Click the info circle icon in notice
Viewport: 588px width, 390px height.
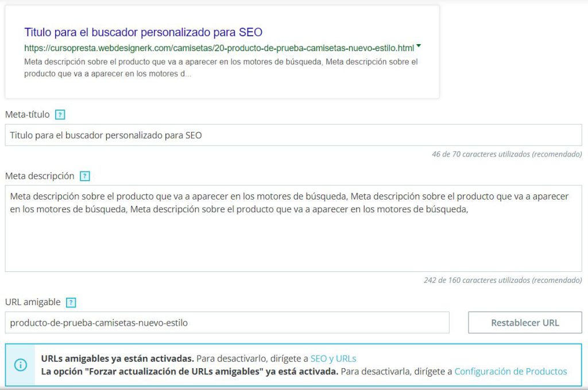(20, 365)
